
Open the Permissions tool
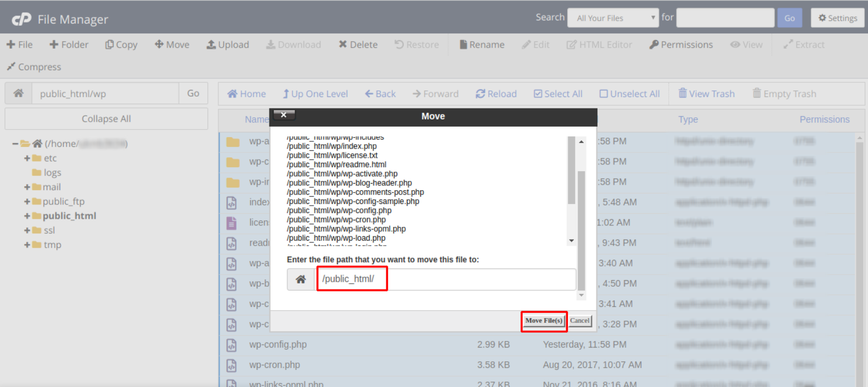point(681,44)
